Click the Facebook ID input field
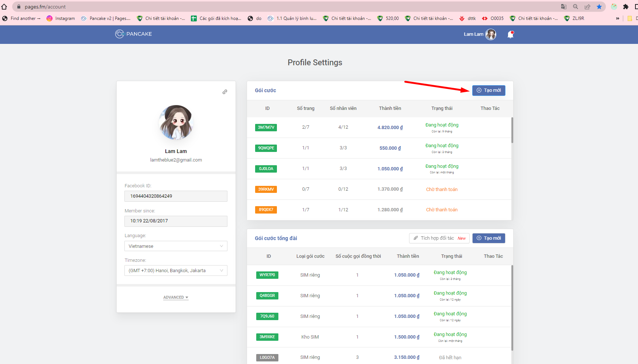Image resolution: width=638 pixels, height=364 pixels. 176,196
